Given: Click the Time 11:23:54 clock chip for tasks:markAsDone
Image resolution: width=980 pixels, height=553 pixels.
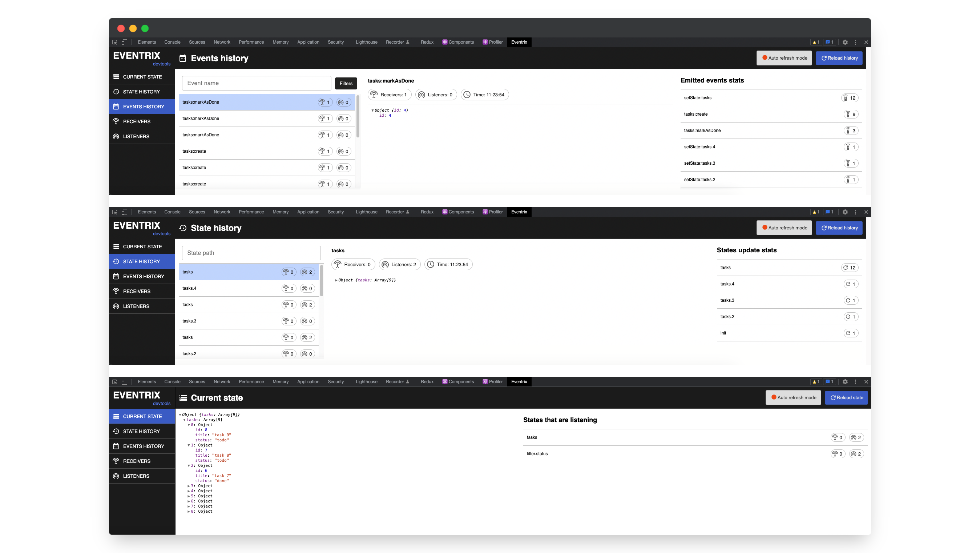Looking at the screenshot, I should tap(484, 95).
